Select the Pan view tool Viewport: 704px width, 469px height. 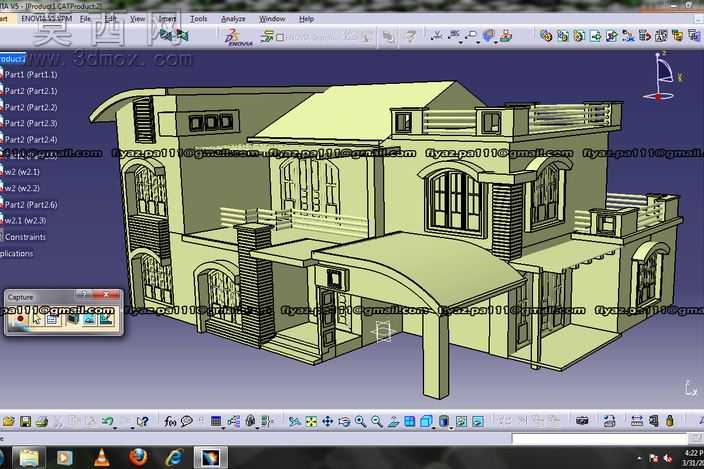(328, 421)
